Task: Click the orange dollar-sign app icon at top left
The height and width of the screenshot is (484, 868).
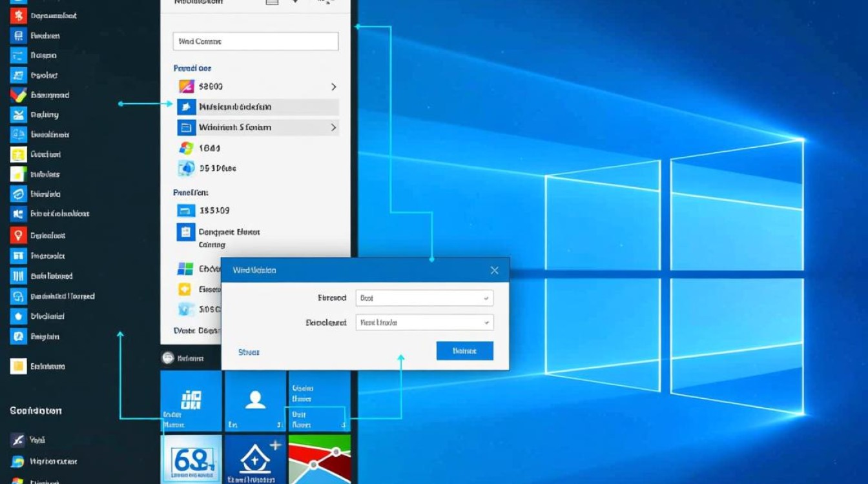Action: [18, 15]
